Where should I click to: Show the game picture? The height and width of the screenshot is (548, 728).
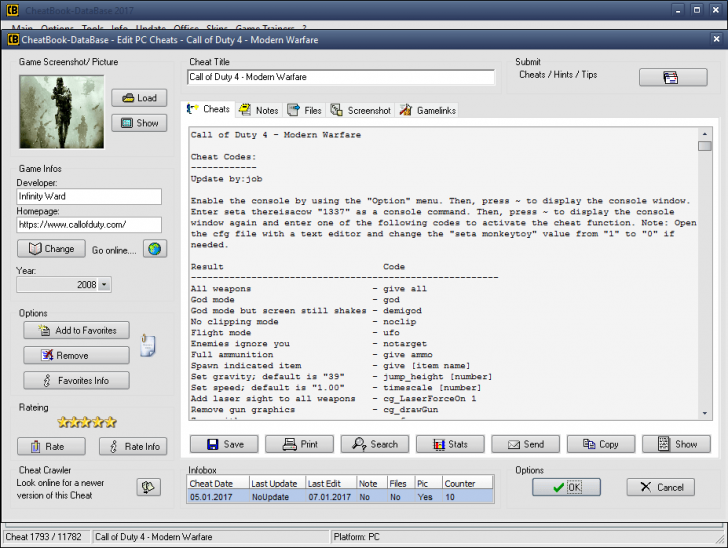tap(139, 123)
